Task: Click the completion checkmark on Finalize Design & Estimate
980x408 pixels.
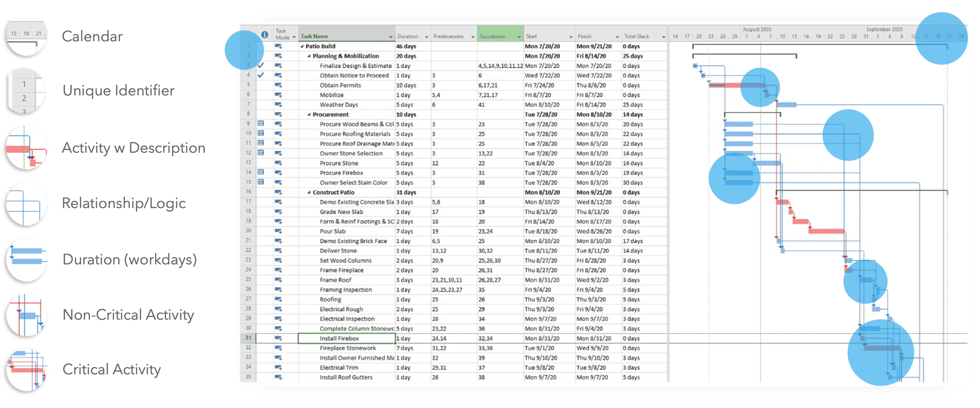Action: tap(260, 66)
